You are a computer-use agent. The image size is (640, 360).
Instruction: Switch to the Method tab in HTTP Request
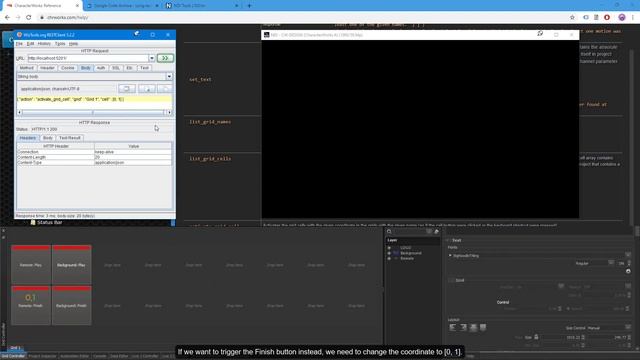coord(27,68)
